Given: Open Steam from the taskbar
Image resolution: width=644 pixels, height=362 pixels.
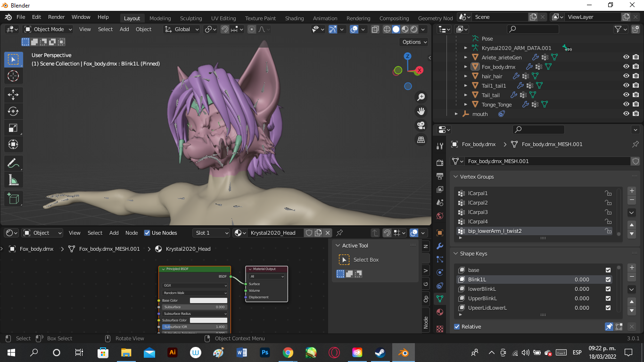Looking at the screenshot, I should point(380,353).
